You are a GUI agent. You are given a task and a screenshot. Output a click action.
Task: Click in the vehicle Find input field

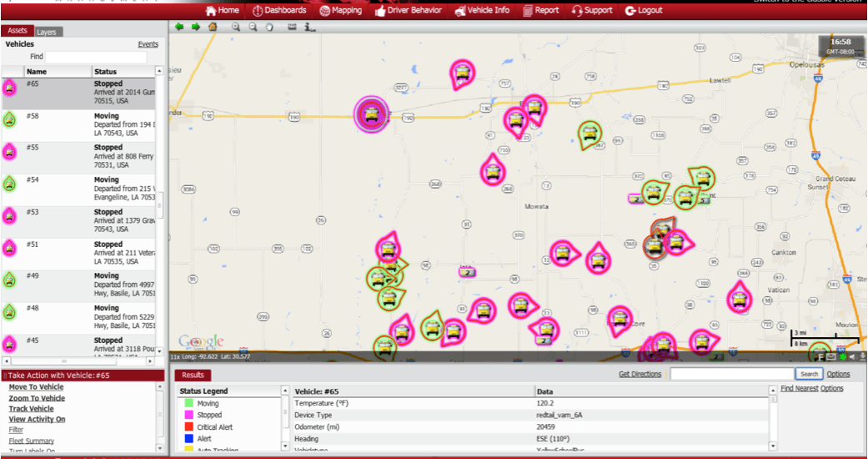96,57
